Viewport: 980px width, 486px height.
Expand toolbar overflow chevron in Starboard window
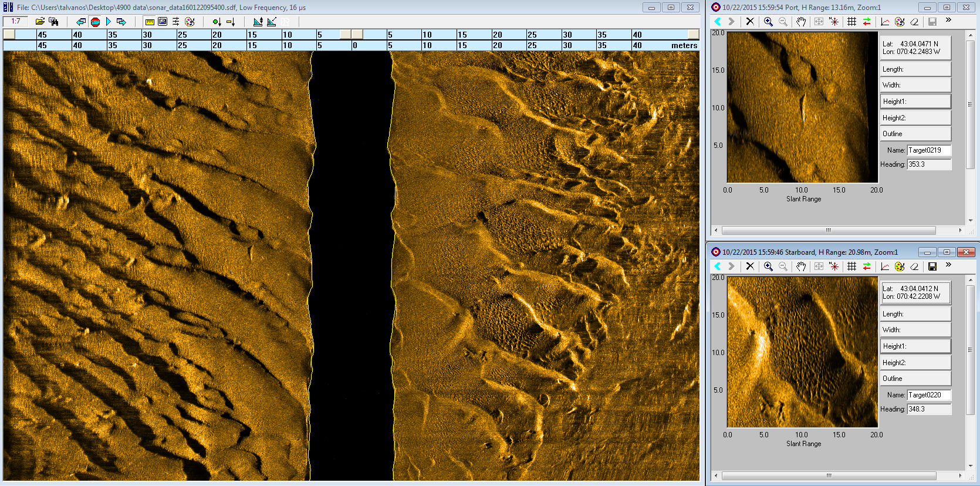948,265
